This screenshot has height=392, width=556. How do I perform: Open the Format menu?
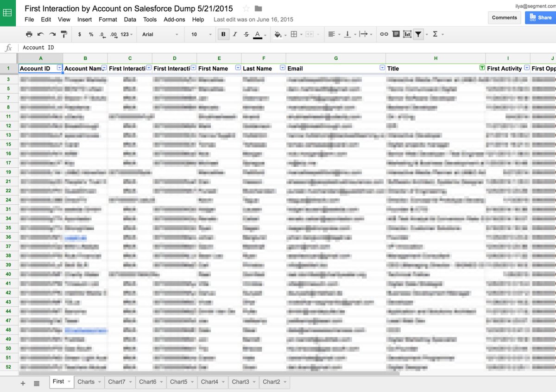pos(108,19)
